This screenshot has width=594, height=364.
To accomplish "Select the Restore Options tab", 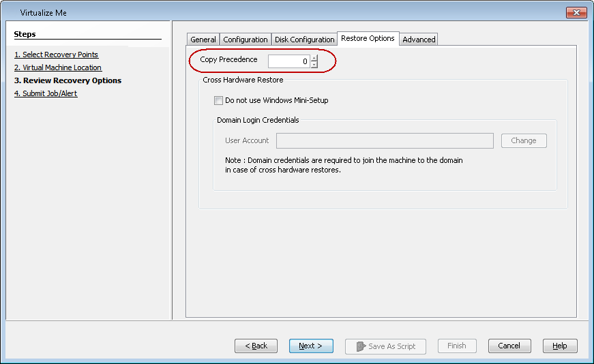I will pyautogui.click(x=368, y=38).
